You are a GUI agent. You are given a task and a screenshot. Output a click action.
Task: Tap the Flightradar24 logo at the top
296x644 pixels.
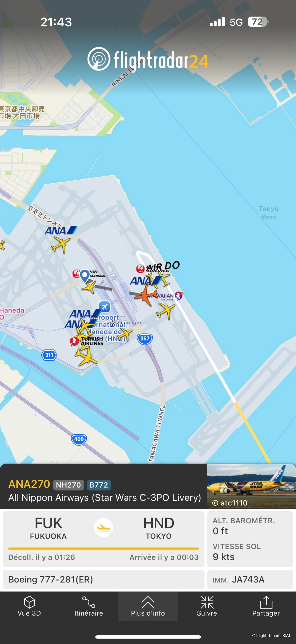tap(148, 59)
